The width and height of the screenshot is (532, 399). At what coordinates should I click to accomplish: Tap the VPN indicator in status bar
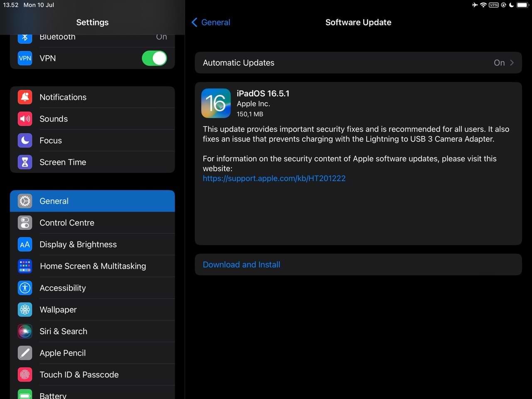494,5
